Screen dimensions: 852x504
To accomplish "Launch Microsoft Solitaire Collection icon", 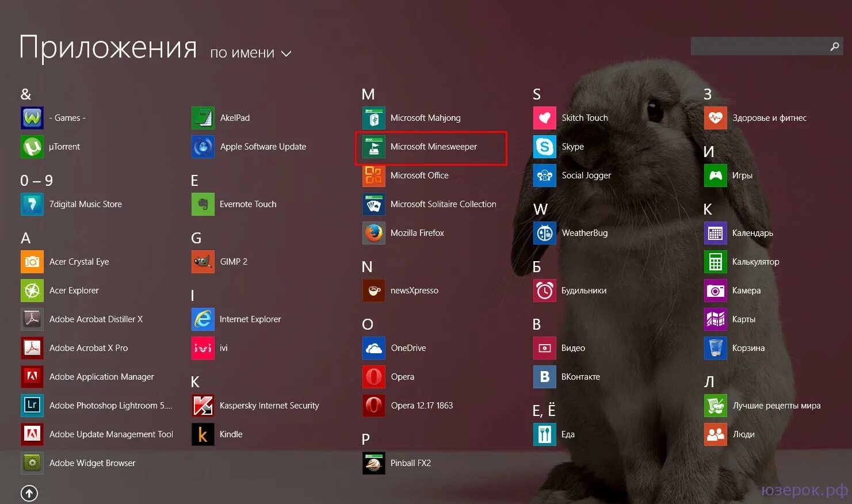I will point(374,204).
